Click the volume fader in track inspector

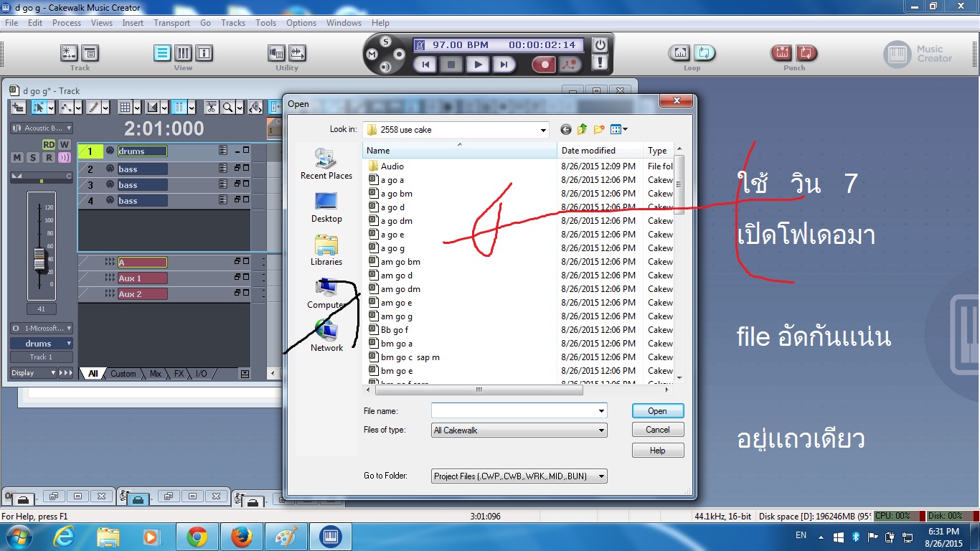coord(40,260)
